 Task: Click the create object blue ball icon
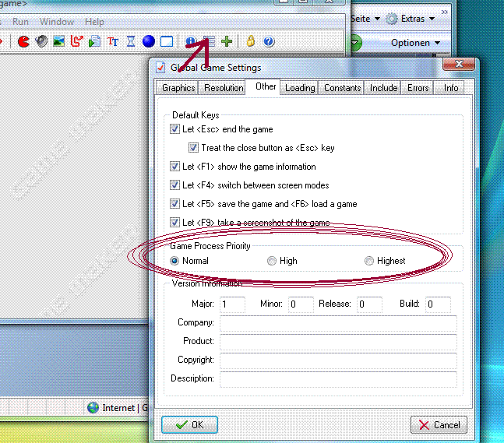click(x=148, y=41)
